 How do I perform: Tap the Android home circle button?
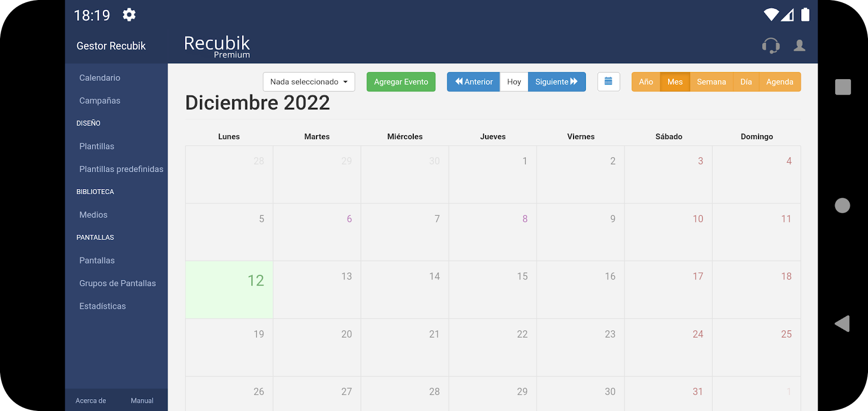[842, 206]
